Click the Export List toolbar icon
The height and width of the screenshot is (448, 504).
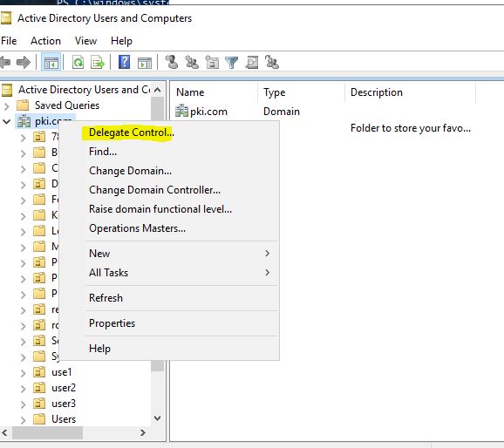pyautogui.click(x=98, y=62)
